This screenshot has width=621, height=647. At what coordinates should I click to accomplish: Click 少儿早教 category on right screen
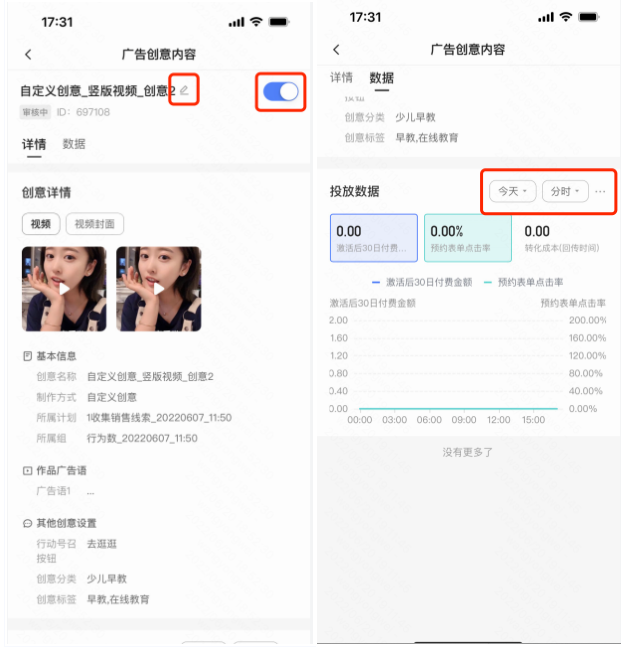pyautogui.click(x=416, y=117)
